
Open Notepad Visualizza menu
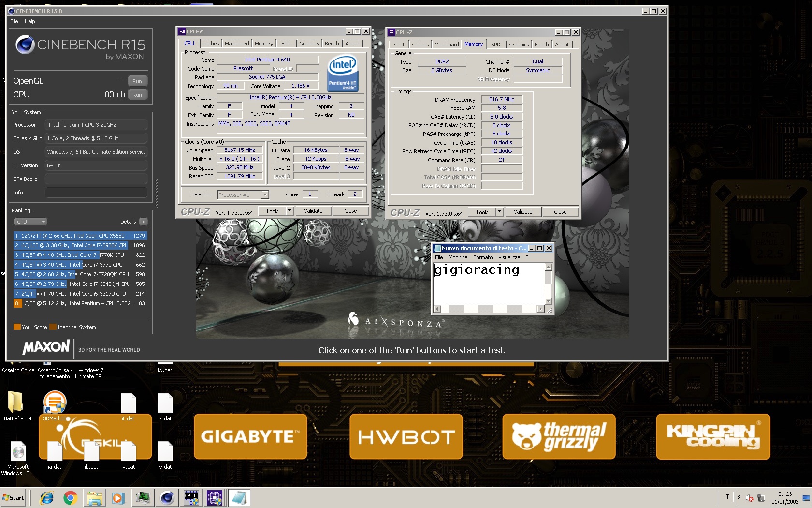coord(509,257)
